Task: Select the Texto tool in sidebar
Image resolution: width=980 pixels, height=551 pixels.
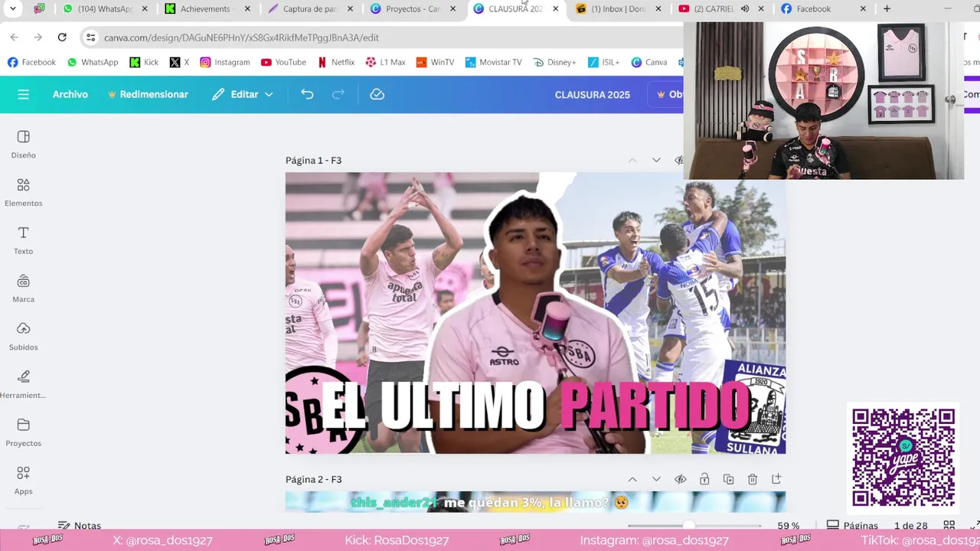Action: 23,240
